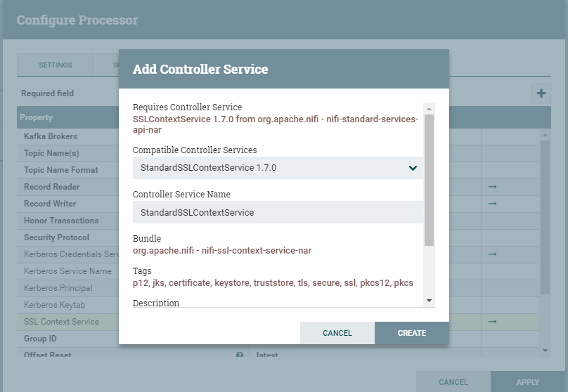
Task: Select Security Protocol property
Action: 56,237
